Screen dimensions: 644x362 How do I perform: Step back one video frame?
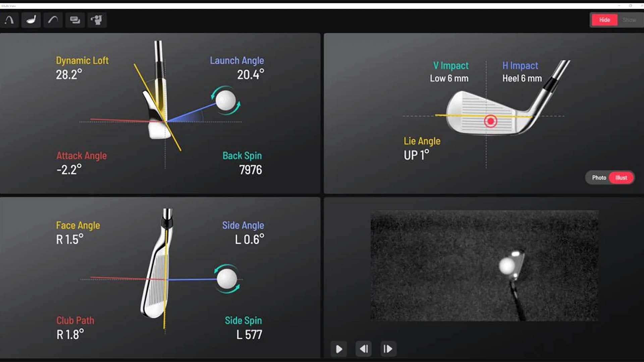364,349
